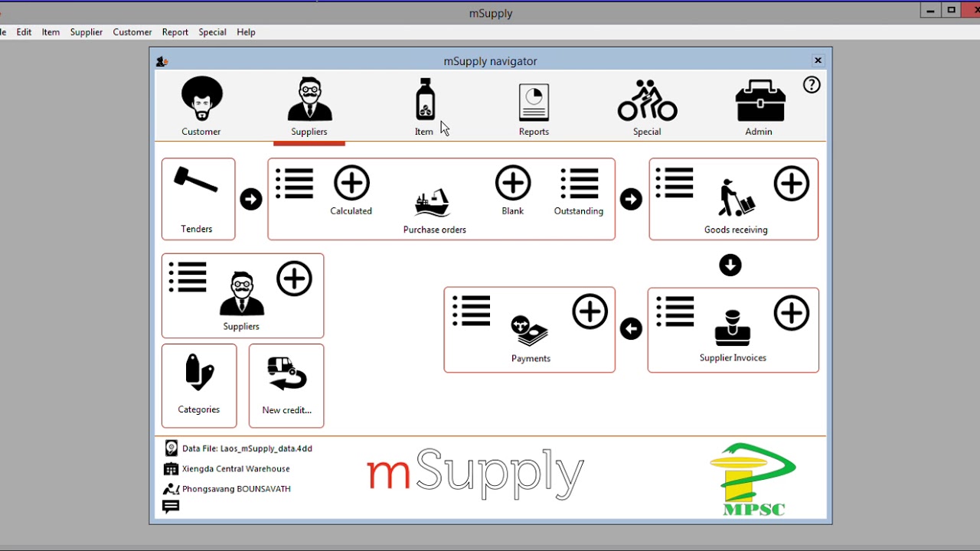The image size is (980, 551).
Task: Open the Special menu
Action: click(x=212, y=32)
